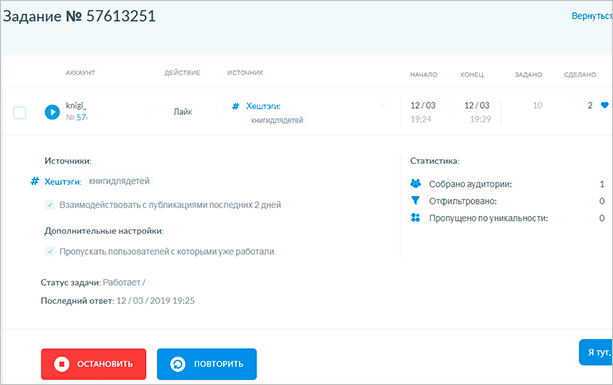Click the end time 19:29

(480, 119)
